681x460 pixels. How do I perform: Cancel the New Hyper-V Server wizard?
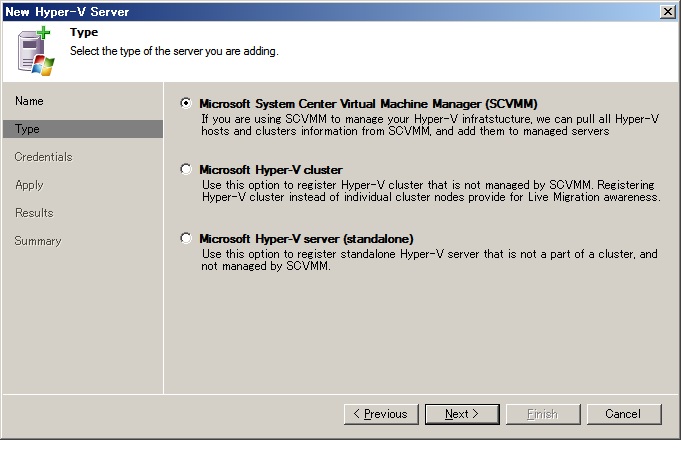coord(624,414)
